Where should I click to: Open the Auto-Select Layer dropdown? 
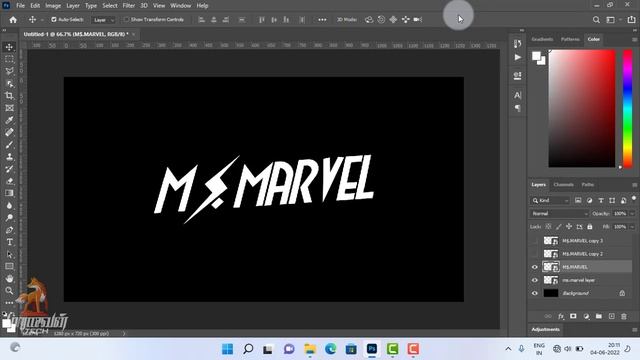[103, 20]
